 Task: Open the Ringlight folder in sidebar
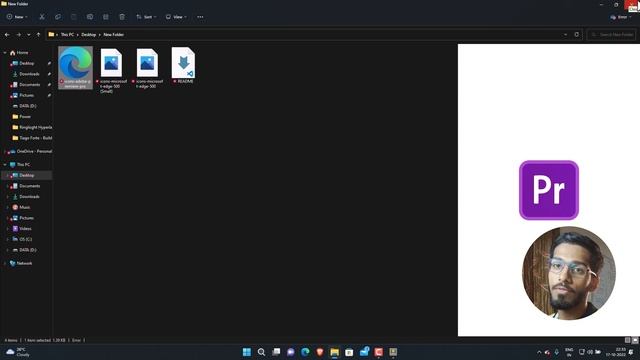point(32,127)
